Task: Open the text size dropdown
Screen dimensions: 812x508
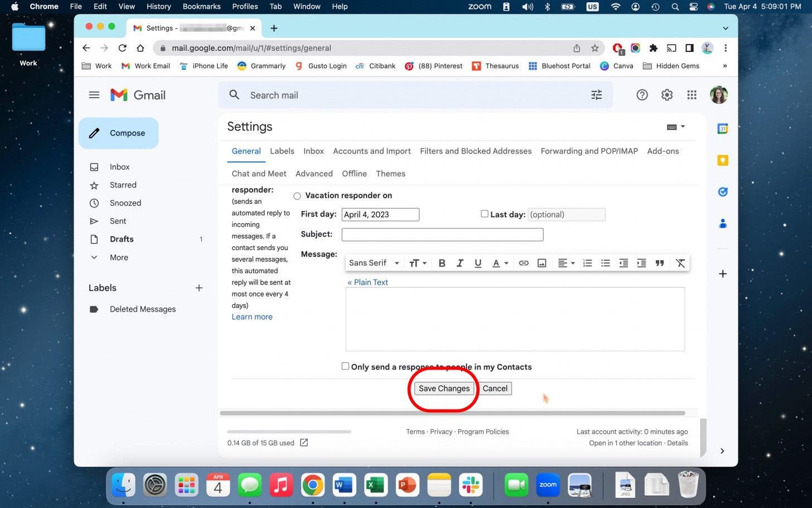Action: (x=417, y=262)
